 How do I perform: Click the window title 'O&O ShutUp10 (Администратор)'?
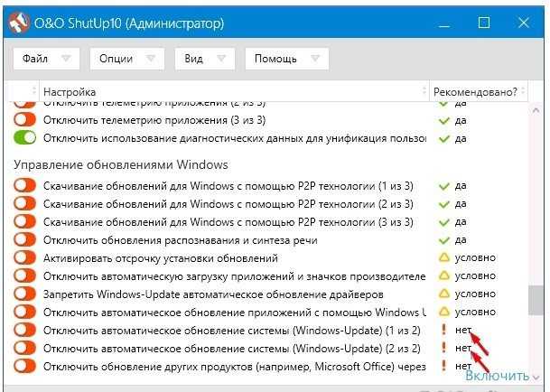[129, 23]
